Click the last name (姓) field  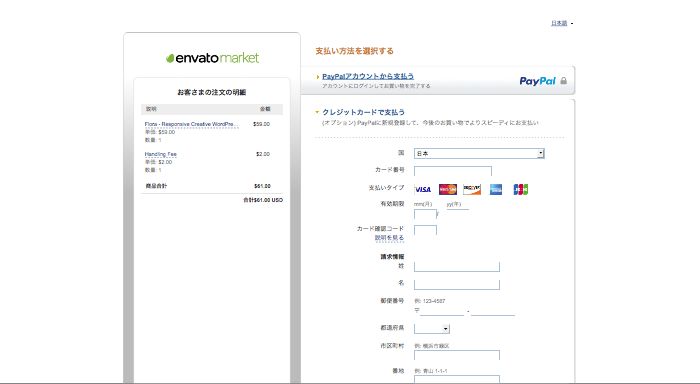click(x=457, y=267)
